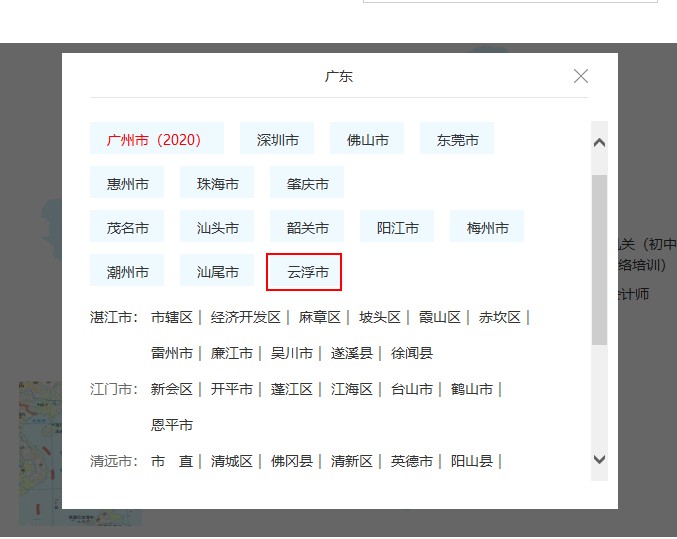Click the scrollbar up arrow
677x539 pixels.
599,143
